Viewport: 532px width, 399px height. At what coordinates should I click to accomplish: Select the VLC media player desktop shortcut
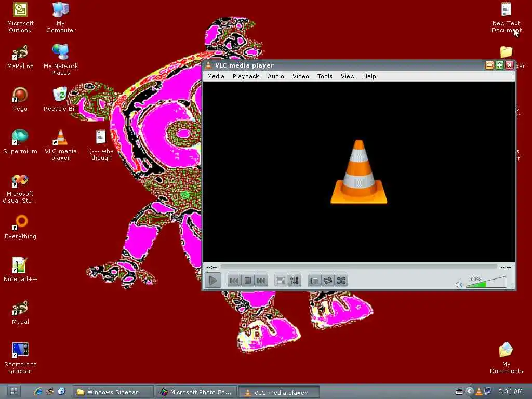click(61, 145)
